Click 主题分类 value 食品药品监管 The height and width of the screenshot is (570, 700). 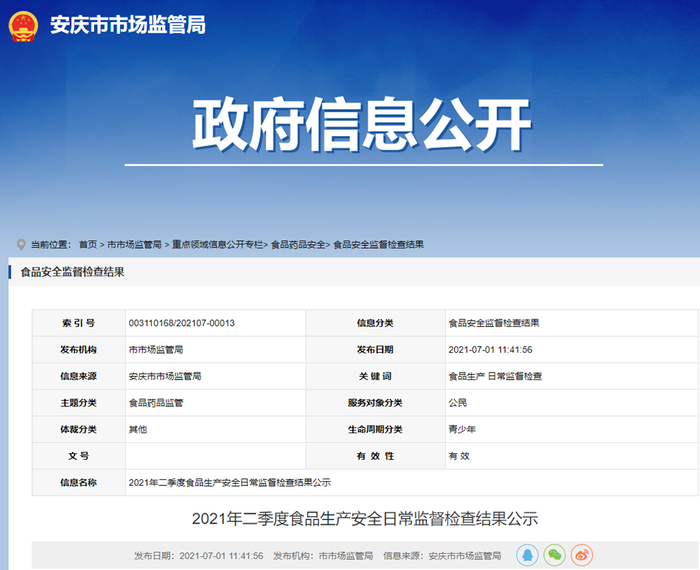click(x=156, y=403)
